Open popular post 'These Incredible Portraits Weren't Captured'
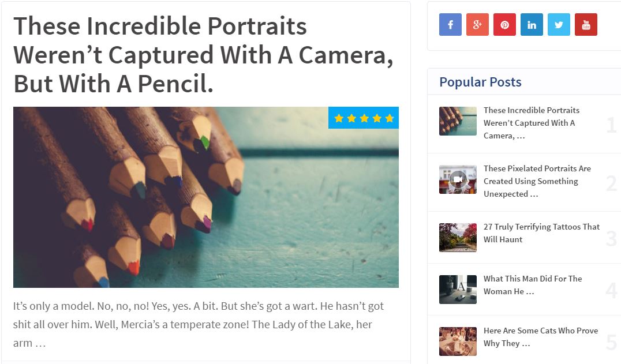Image resolution: width=621 pixels, height=364 pixels. click(531, 123)
